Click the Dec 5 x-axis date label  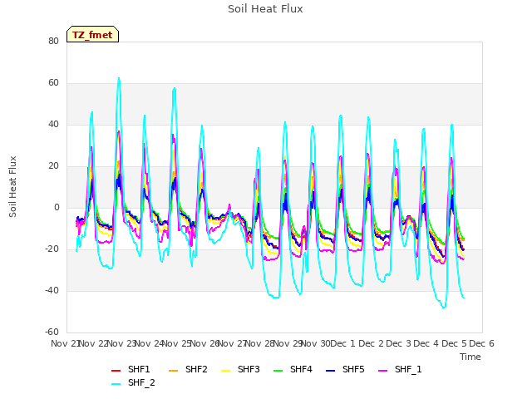[454, 343]
